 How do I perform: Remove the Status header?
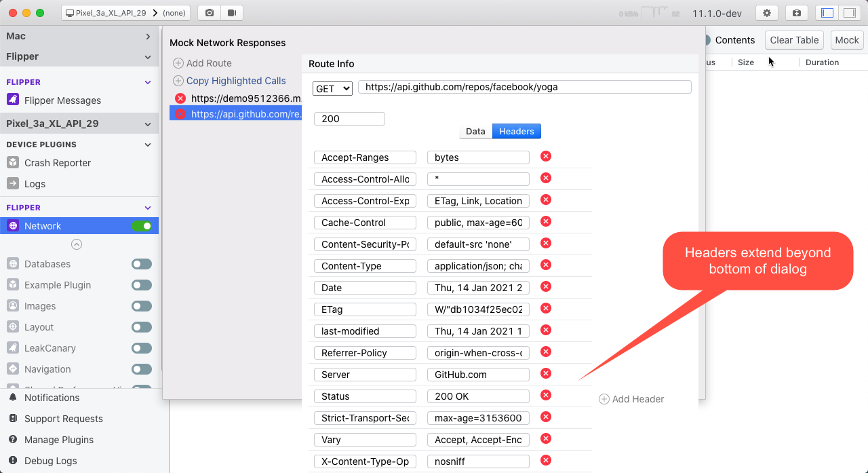[546, 395]
